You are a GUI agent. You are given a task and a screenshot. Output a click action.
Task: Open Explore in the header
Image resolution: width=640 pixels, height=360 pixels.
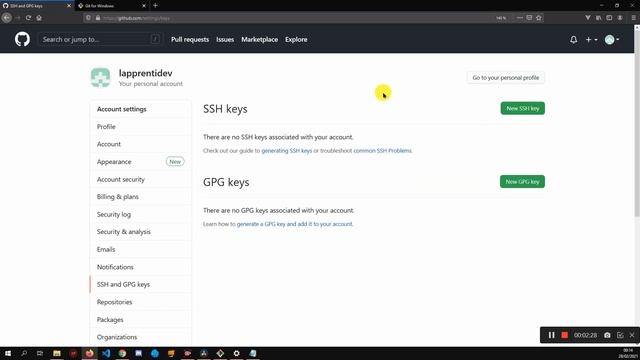click(x=296, y=40)
